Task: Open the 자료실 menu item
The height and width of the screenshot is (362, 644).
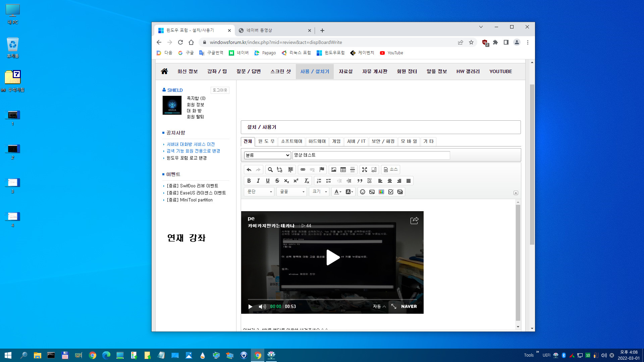Action: coord(345,71)
